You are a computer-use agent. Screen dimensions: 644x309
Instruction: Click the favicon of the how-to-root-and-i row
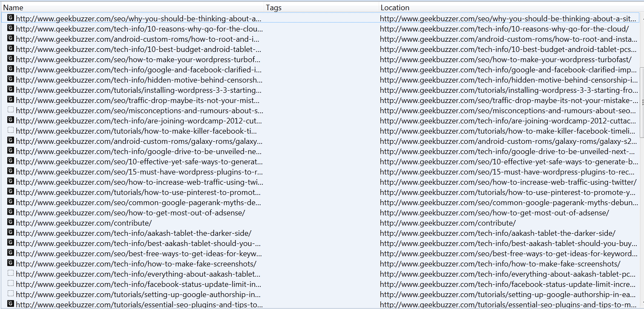[11, 38]
